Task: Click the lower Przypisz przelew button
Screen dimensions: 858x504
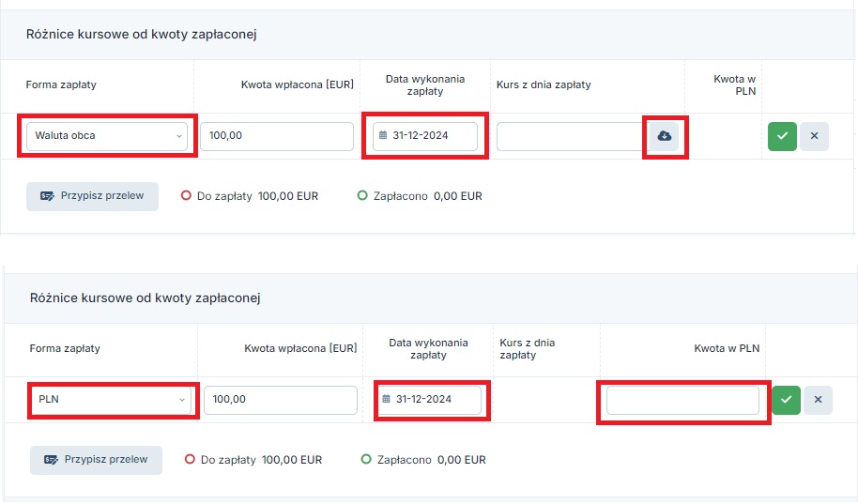Action: (x=97, y=460)
